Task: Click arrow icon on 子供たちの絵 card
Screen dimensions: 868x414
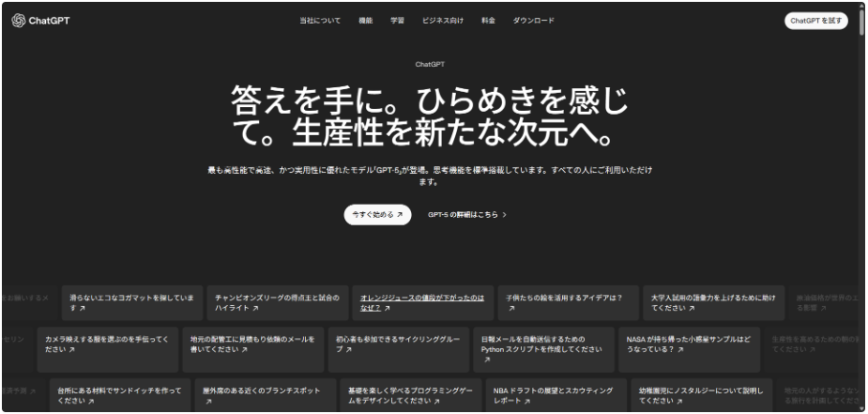Action: 512,308
